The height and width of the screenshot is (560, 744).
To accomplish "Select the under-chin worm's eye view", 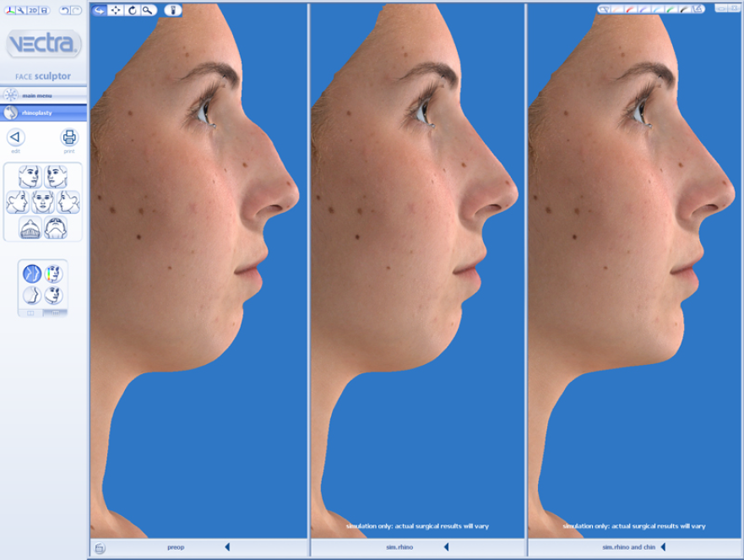I will tap(56, 228).
